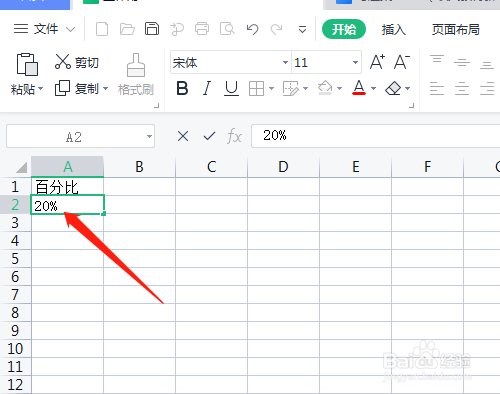Toggle bold formatting
This screenshot has width=500, height=394.
182,89
